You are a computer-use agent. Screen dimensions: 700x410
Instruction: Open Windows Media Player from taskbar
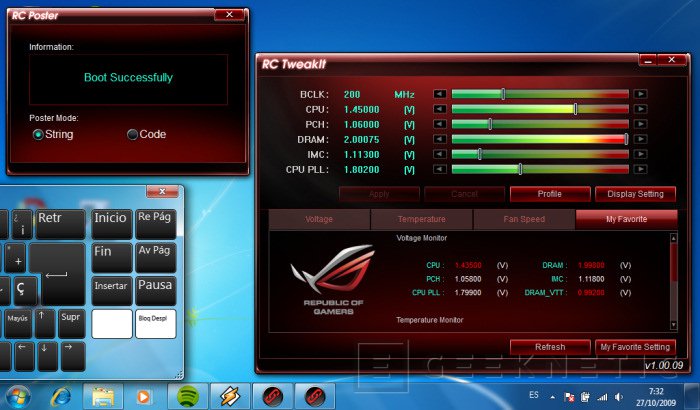click(144, 396)
